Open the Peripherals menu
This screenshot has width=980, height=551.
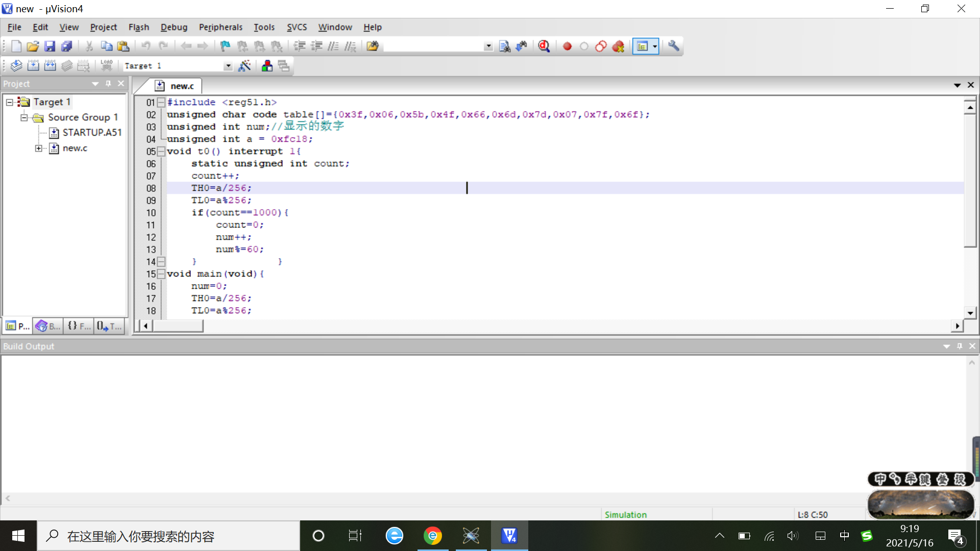tap(220, 28)
